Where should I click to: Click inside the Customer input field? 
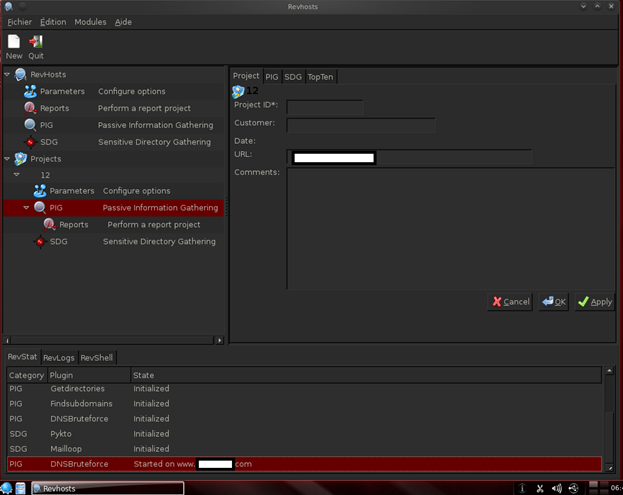(x=360, y=125)
